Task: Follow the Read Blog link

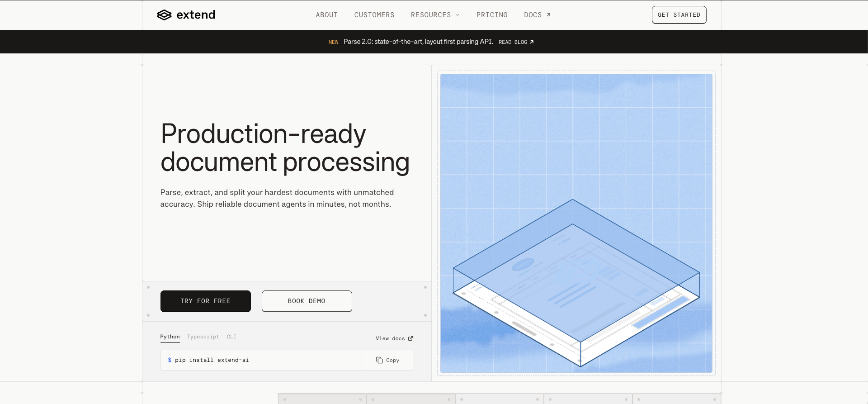Action: point(516,42)
